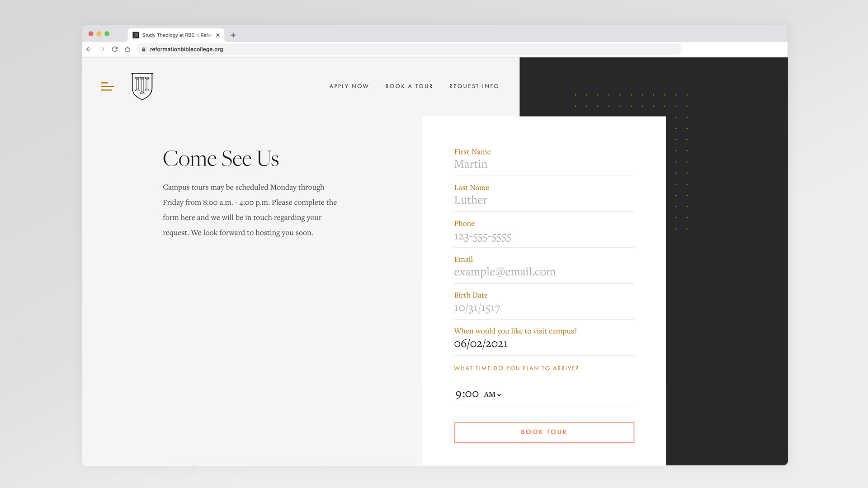
Task: Open the gold hamburger menu icon
Action: [x=107, y=86]
